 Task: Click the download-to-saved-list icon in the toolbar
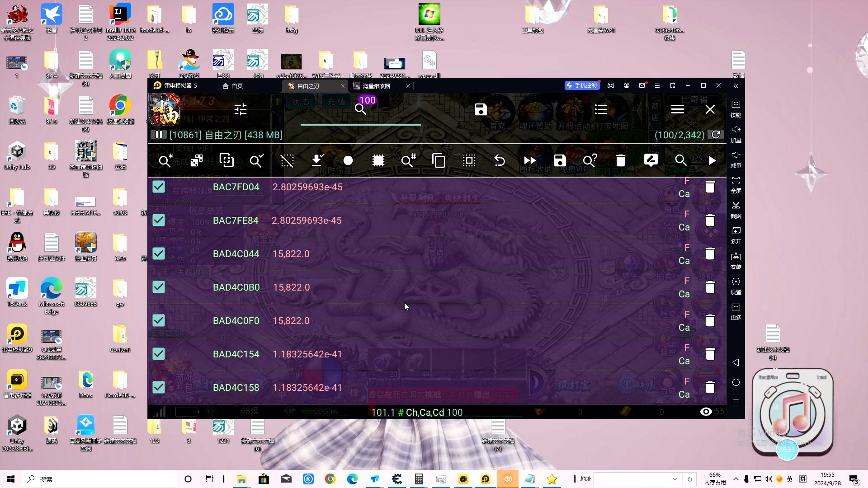click(317, 160)
